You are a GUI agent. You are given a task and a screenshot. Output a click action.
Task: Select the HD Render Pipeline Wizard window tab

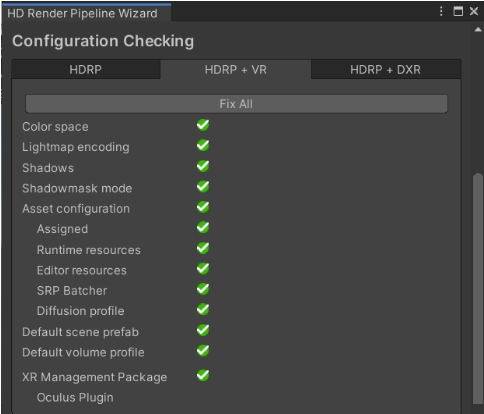pos(83,13)
